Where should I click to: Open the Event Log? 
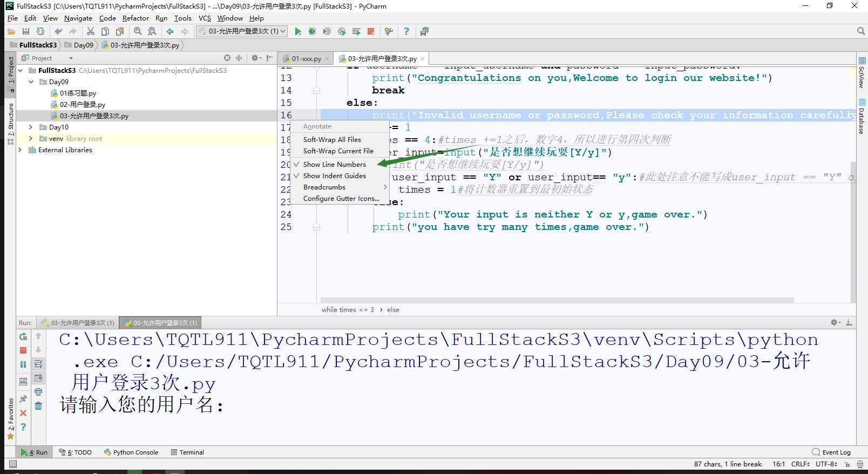(x=831, y=452)
